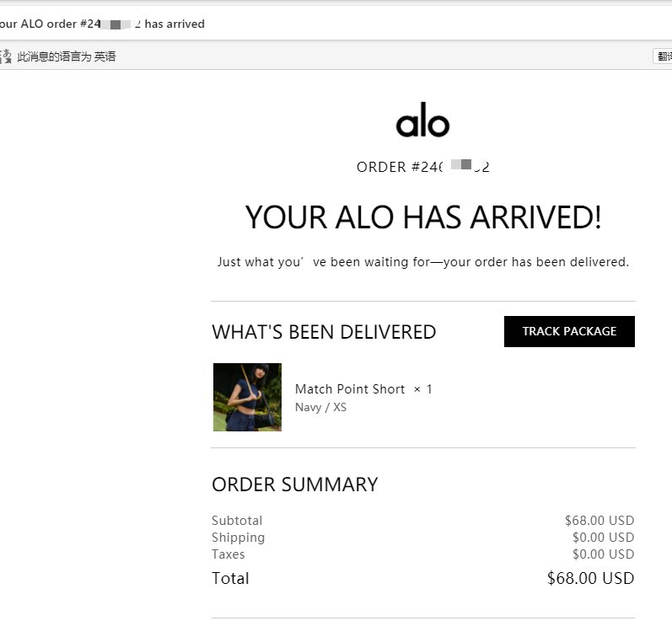The height and width of the screenshot is (637, 672).
Task: Click the order delivered message sentence
Action: [422, 262]
